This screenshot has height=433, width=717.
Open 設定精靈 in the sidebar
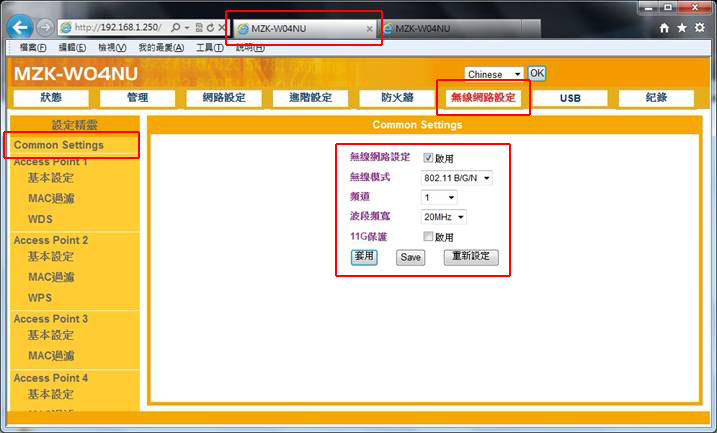click(x=75, y=125)
